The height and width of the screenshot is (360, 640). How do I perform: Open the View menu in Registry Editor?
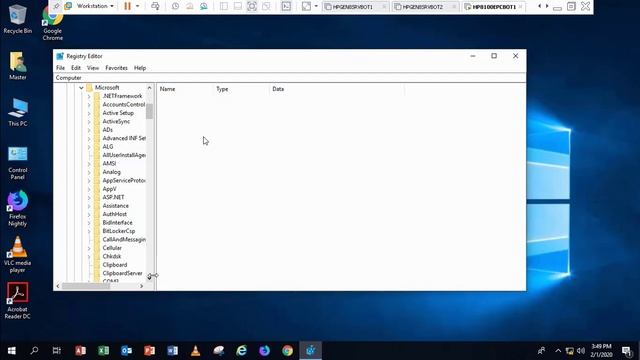(93, 68)
